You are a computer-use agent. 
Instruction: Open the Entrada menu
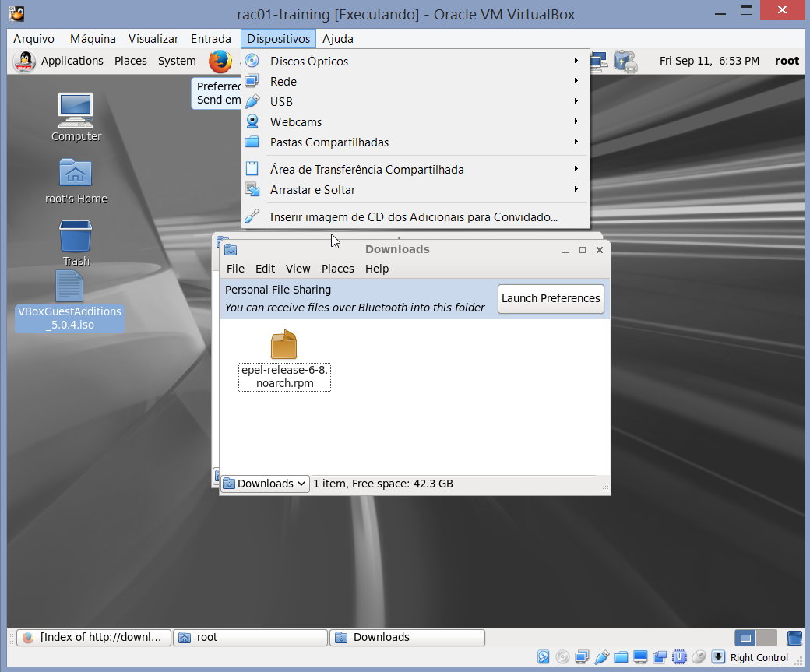pyautogui.click(x=211, y=39)
